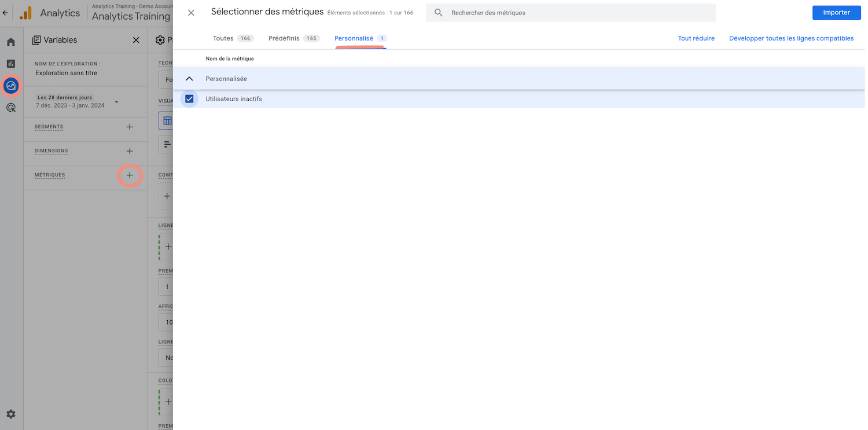This screenshot has width=868, height=430.
Task: Switch to the Toutes tab
Action: [233, 38]
